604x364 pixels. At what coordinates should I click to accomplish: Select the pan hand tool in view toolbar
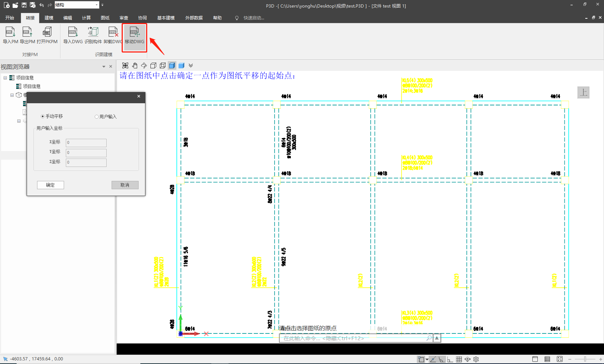[135, 65]
